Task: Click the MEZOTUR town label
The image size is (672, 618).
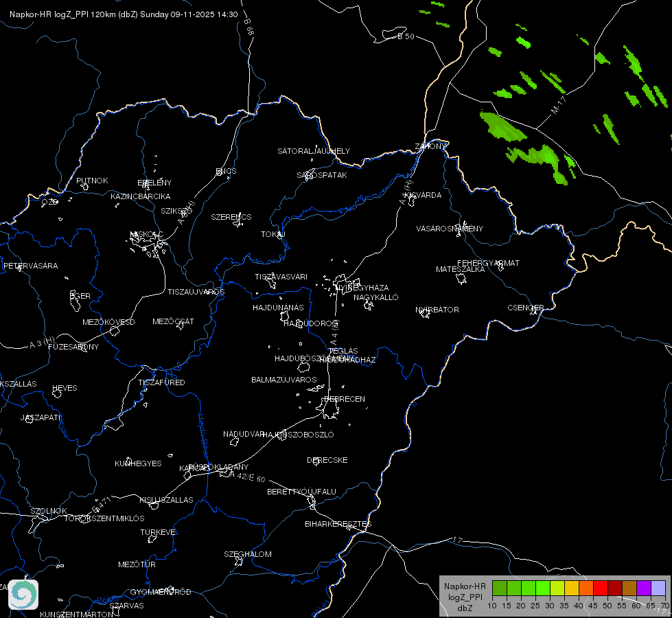Action: coord(137,564)
